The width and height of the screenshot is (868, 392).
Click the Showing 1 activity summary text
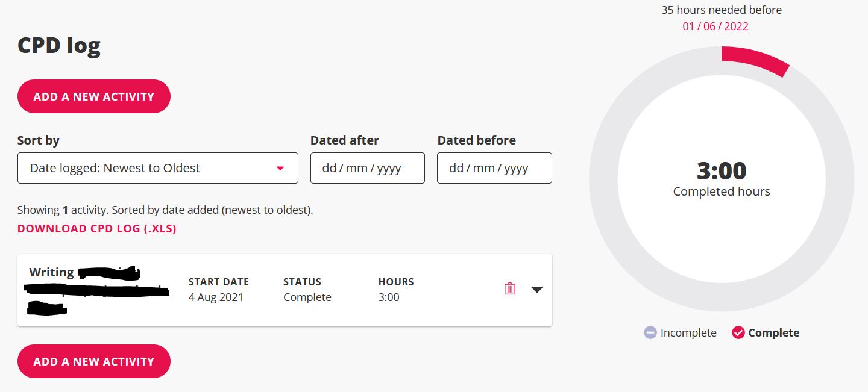click(165, 210)
